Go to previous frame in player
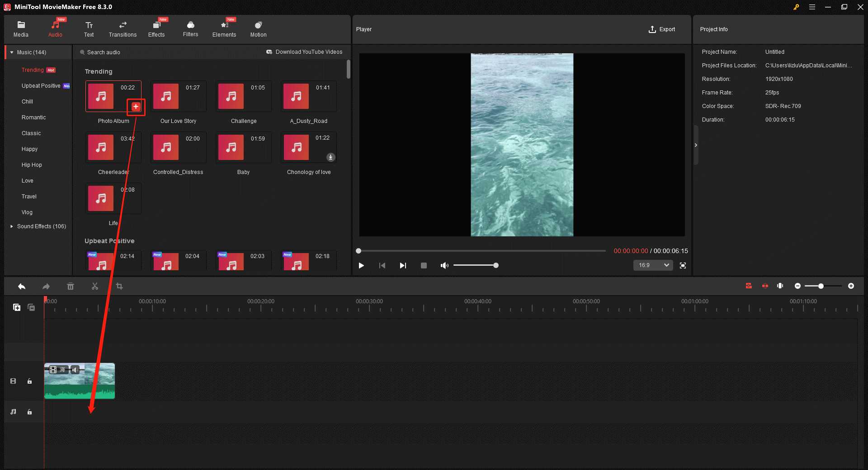 click(x=382, y=266)
